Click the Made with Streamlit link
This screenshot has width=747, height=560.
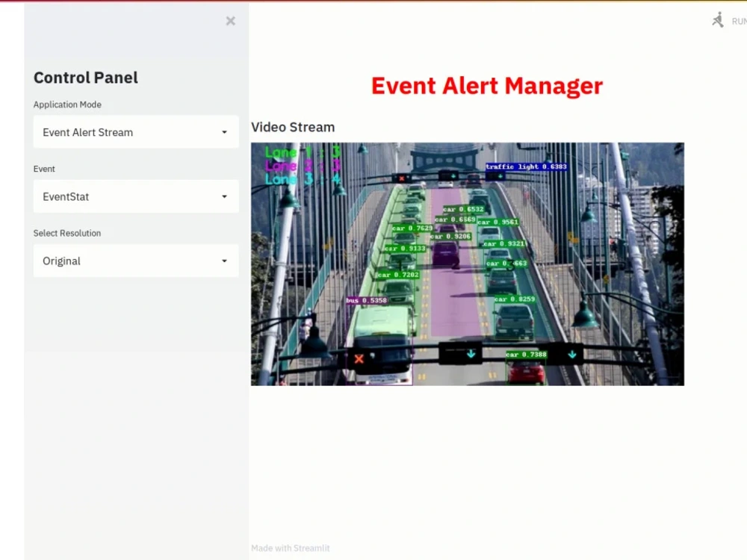pos(290,548)
